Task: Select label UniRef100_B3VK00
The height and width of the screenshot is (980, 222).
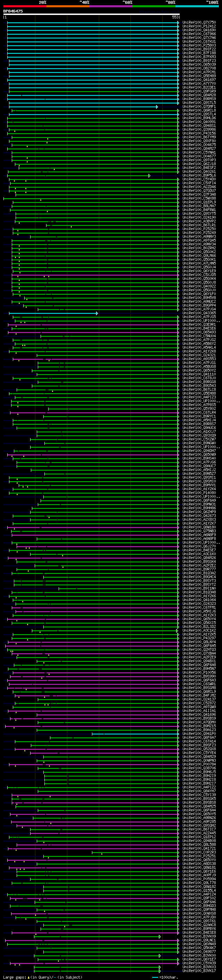Action: click(x=199, y=955)
